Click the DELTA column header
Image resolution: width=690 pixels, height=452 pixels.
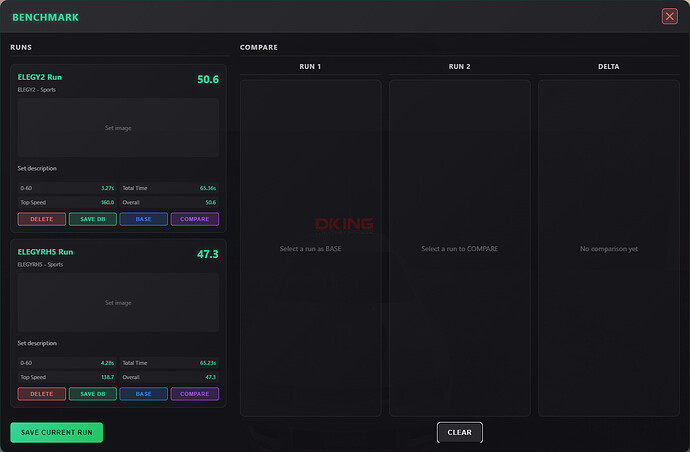coord(609,66)
